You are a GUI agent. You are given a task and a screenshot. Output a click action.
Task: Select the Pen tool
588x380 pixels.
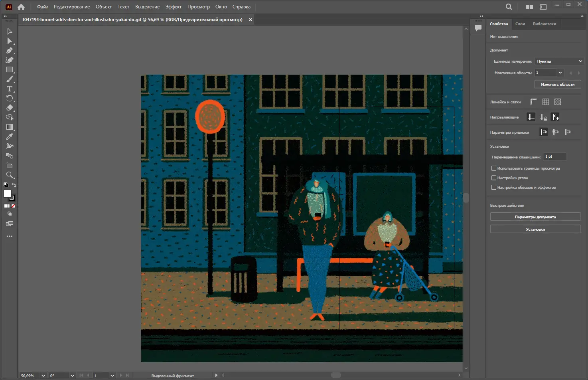tap(10, 51)
